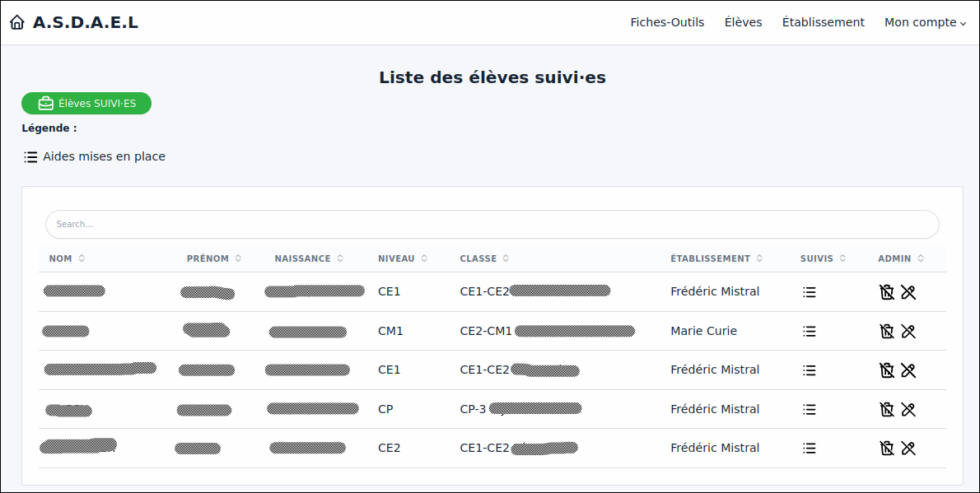Open suivis list for the Marie Curie student

pyautogui.click(x=810, y=331)
